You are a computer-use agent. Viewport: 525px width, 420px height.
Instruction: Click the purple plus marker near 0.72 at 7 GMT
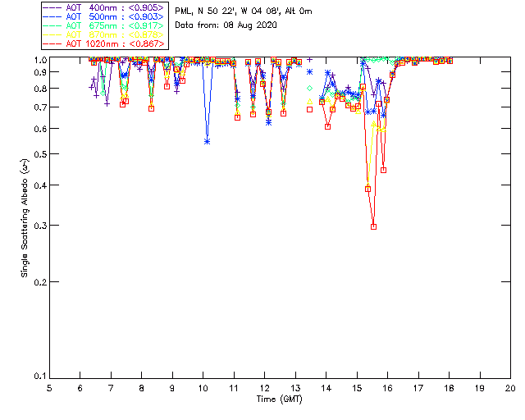pos(107,104)
